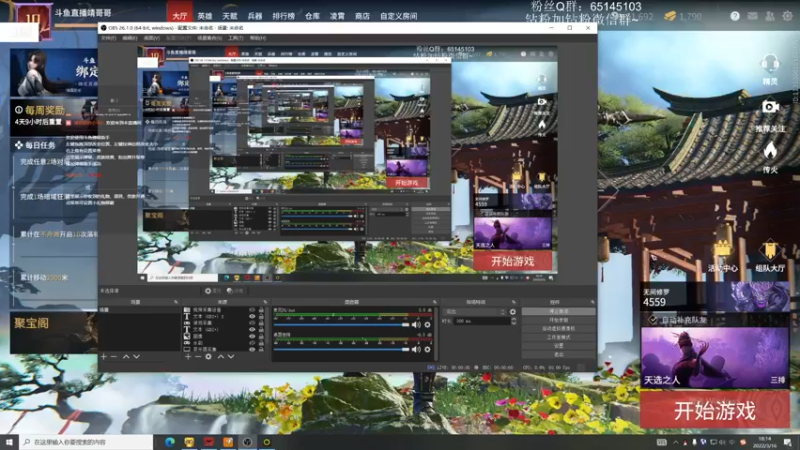The height and width of the screenshot is (450, 800).
Task: Open the scene transition type dropdown
Action: (475, 312)
